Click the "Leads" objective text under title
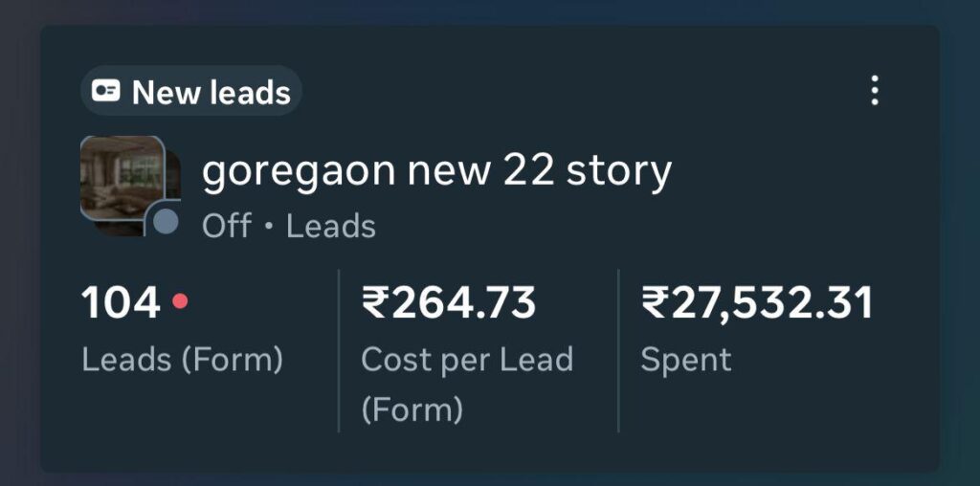The height and width of the screenshot is (486, 980). [330, 227]
